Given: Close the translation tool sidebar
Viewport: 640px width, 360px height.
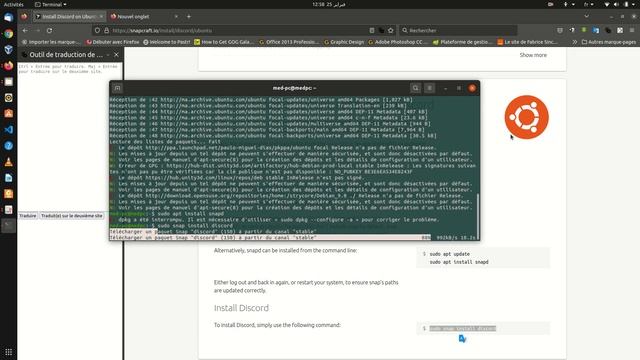Looking at the screenshot, I should coord(116,55).
